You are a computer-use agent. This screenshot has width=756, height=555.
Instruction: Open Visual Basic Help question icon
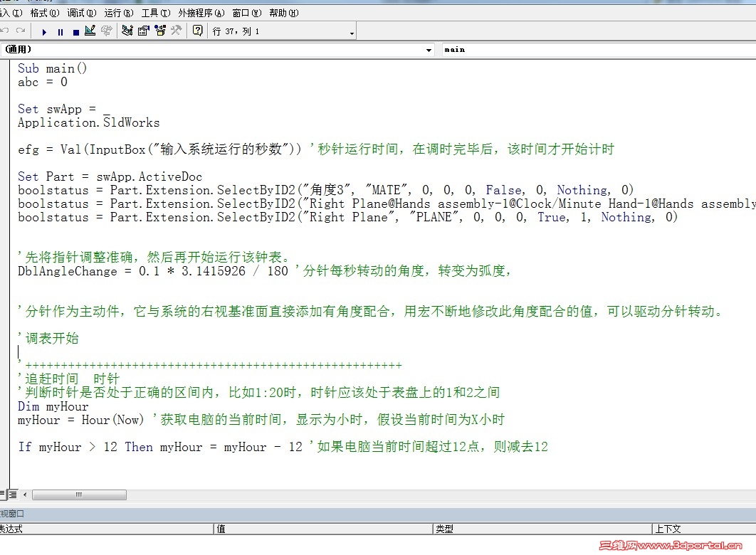198,31
